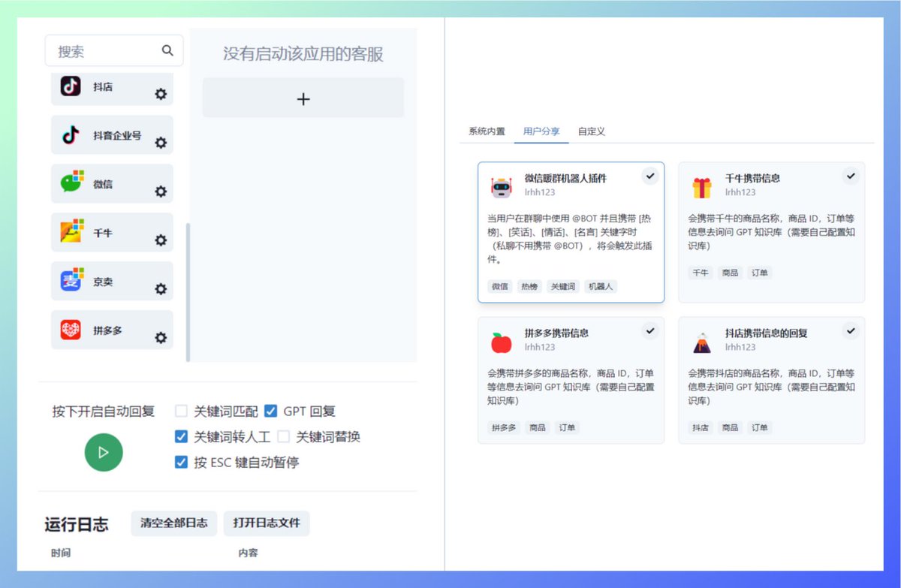Screen dimensions: 901x588
Task: Click the app list vertical scrollbar
Action: pyautogui.click(x=188, y=291)
